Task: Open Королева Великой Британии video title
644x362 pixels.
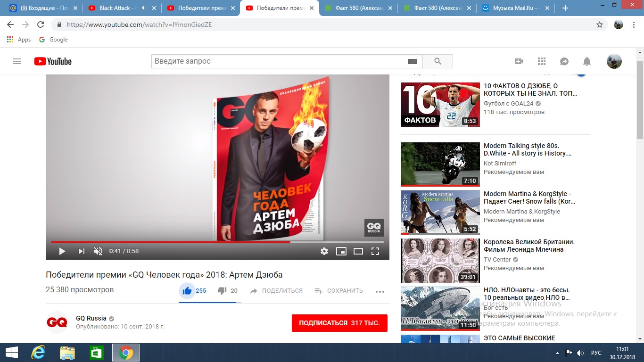Action: (x=529, y=246)
